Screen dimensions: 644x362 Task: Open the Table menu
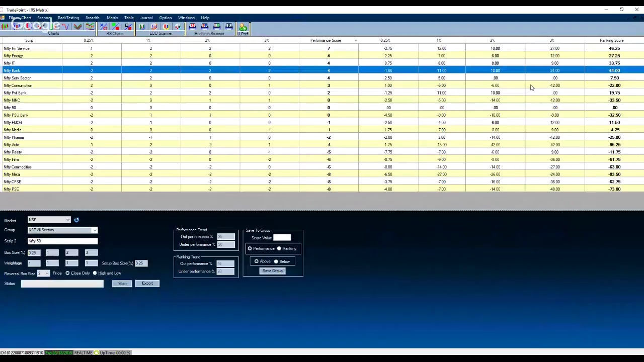tap(129, 18)
